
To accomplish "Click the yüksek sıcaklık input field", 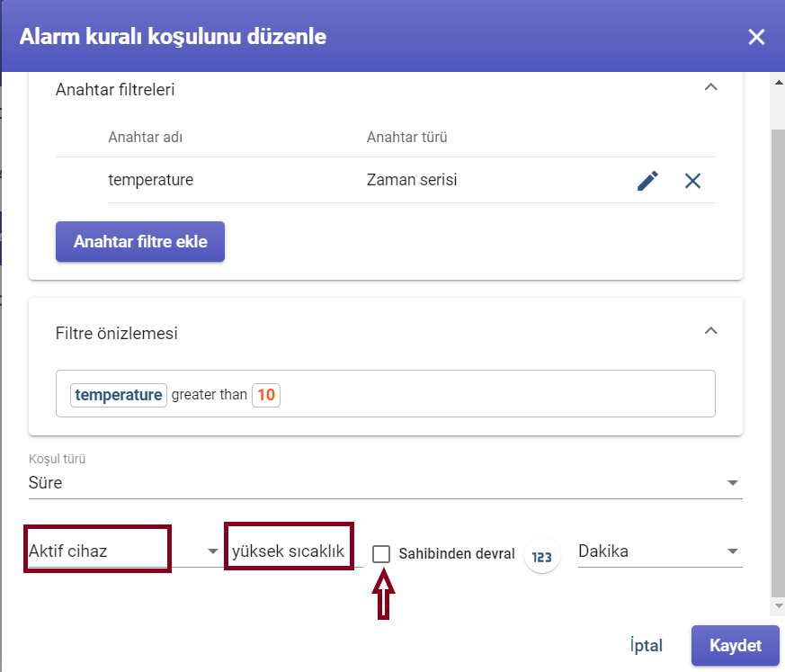I will coord(295,551).
